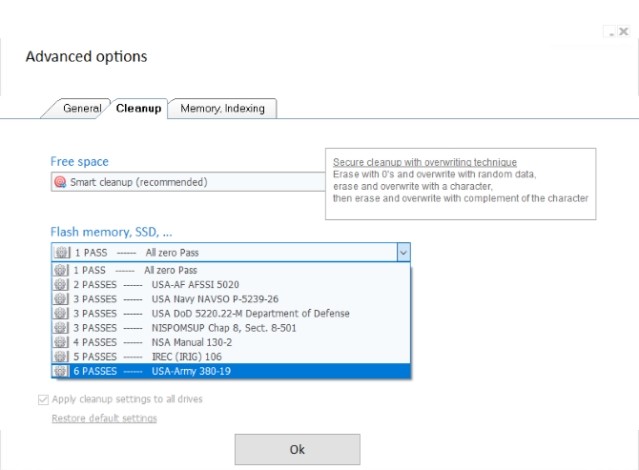The height and width of the screenshot is (470, 639).
Task: Click Secure cleanup with overwriting technique heading
Action: [425, 162]
